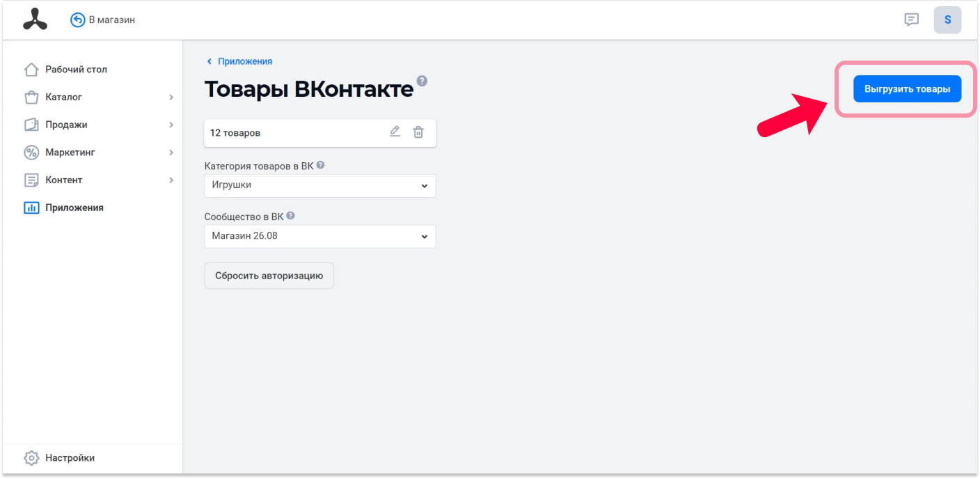Click the В магазин link
Screen dimensions: 980x479
tap(112, 20)
